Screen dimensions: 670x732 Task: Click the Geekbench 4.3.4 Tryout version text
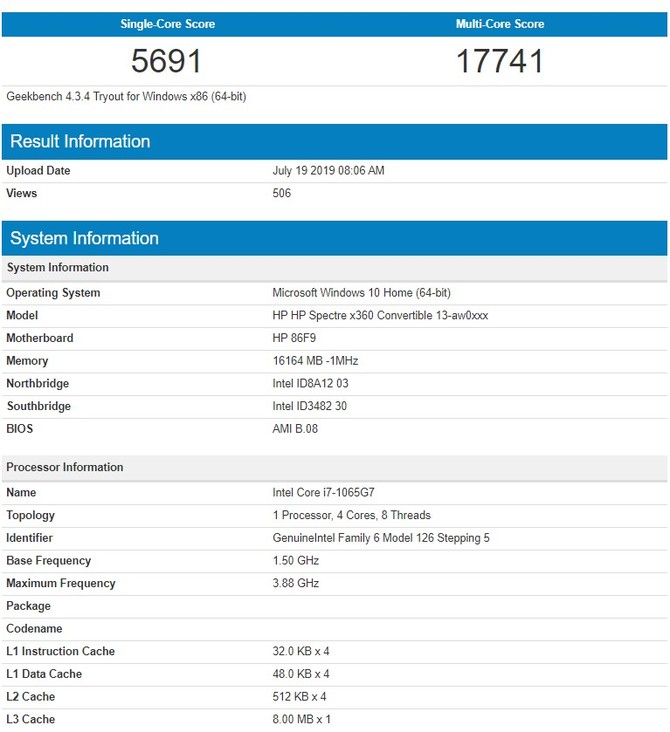pos(126,97)
